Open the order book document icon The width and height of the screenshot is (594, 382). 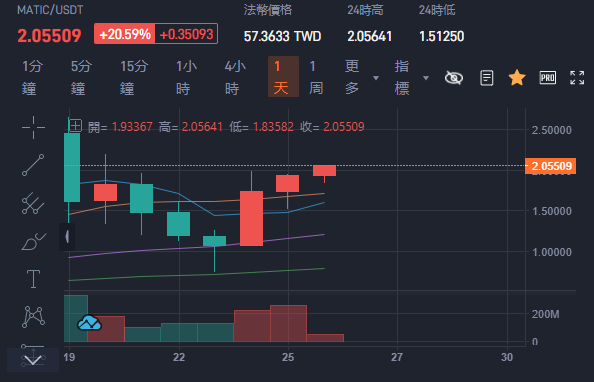click(x=487, y=78)
